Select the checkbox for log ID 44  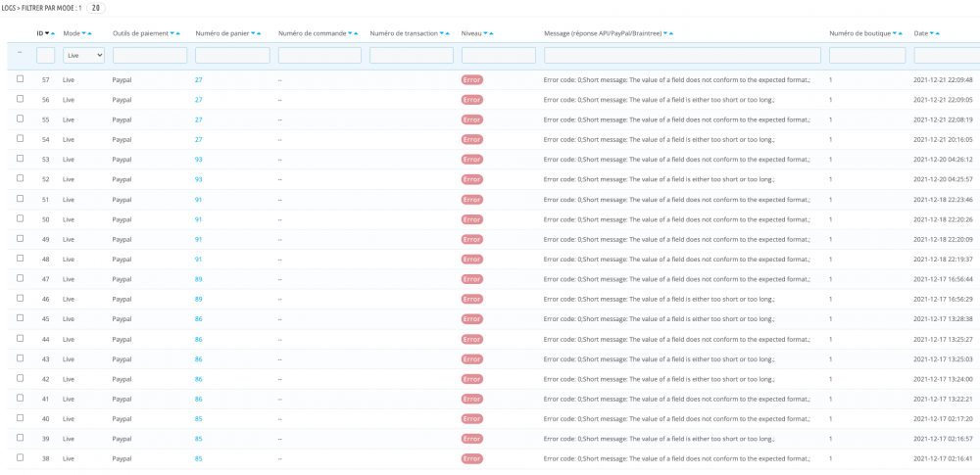coord(20,338)
